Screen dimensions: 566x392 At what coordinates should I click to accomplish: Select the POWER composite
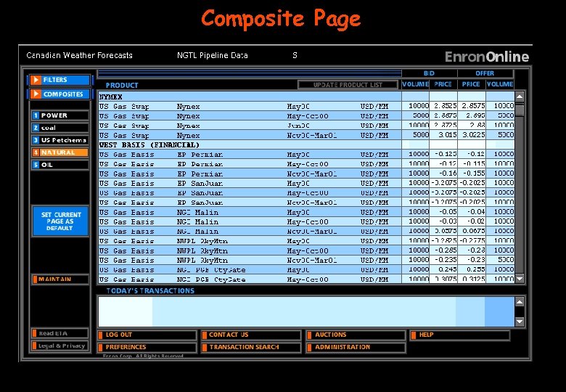tap(60, 115)
